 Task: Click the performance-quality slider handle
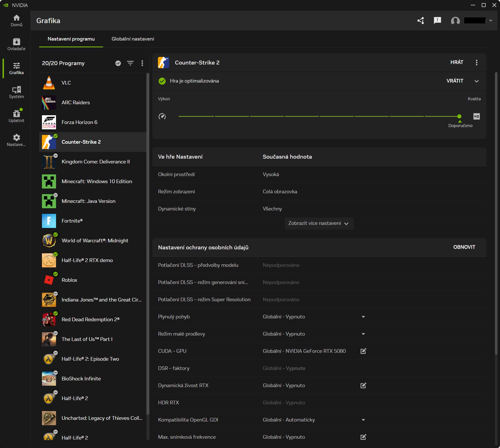coord(459,116)
